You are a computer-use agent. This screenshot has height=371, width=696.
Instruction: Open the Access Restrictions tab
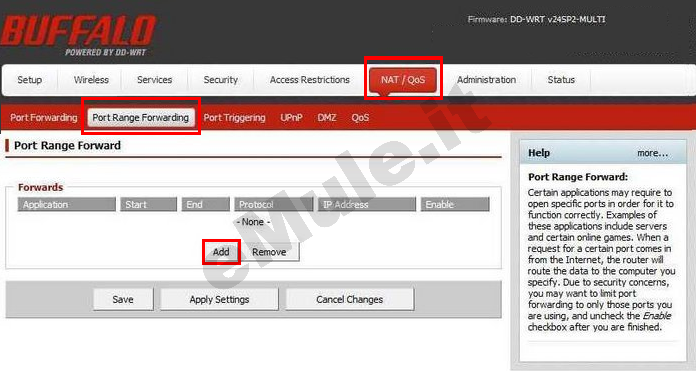click(x=310, y=80)
